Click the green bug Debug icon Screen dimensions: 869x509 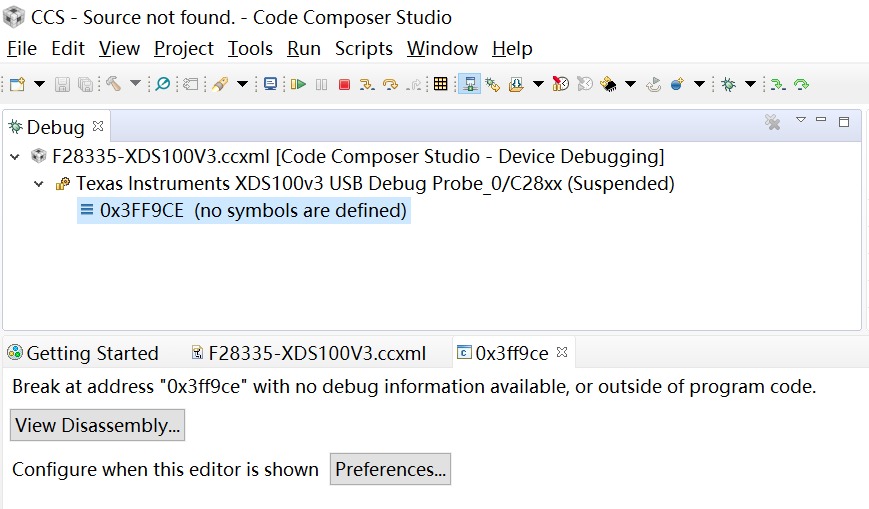coord(727,85)
